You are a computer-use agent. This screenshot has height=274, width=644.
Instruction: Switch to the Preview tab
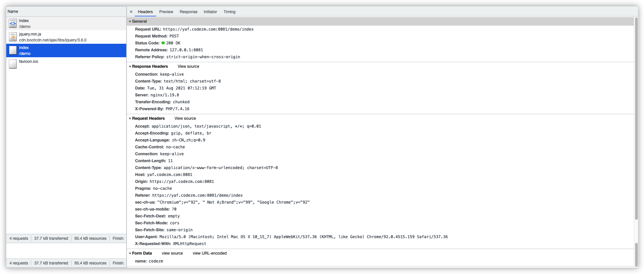click(166, 12)
